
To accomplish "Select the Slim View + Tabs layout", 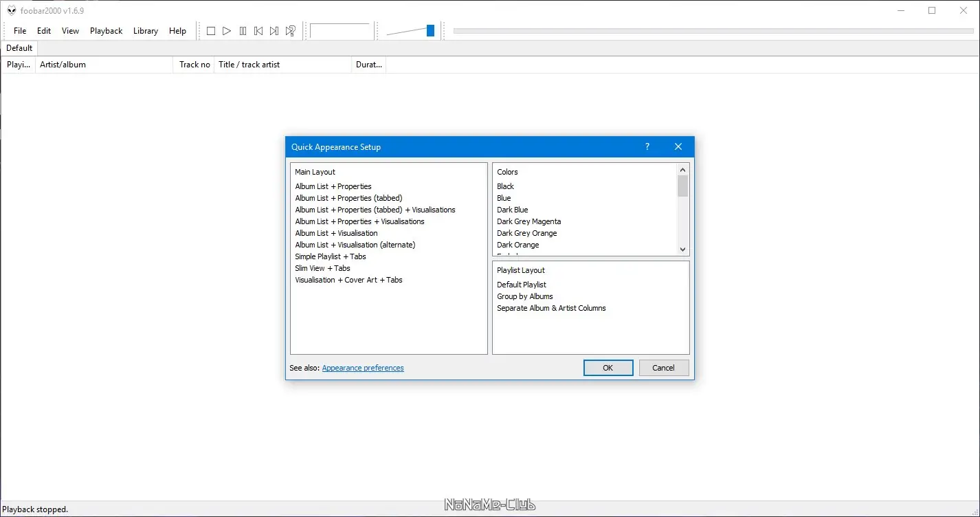I will [x=323, y=268].
